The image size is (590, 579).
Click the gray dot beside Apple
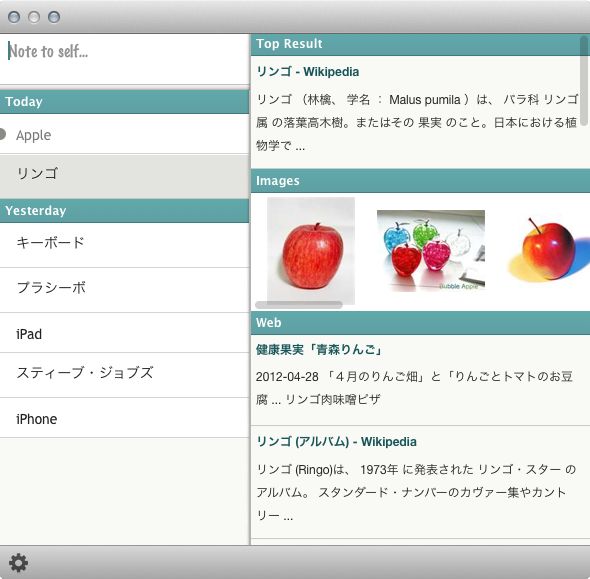[x=3, y=134]
